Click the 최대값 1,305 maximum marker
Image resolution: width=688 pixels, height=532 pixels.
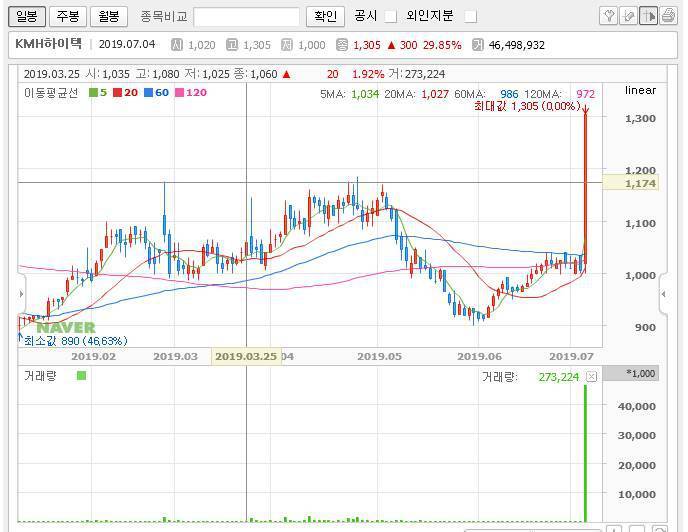pos(527,106)
